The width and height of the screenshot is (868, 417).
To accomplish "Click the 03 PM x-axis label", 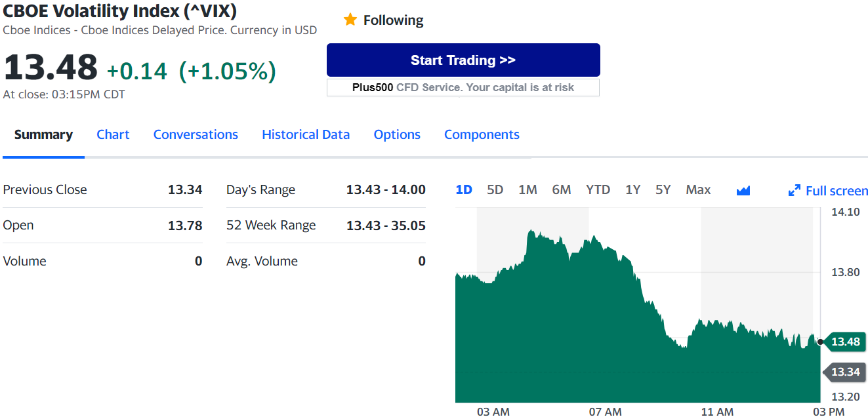I will (828, 412).
